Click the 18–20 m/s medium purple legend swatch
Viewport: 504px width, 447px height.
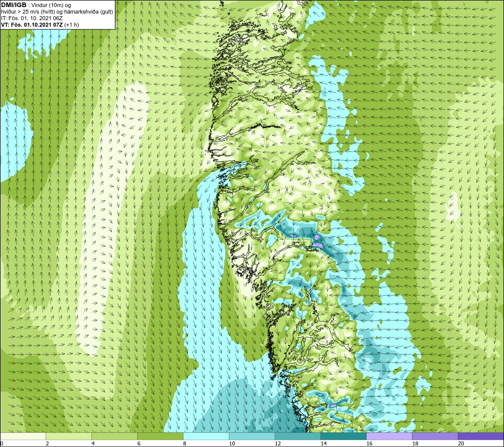click(435, 436)
